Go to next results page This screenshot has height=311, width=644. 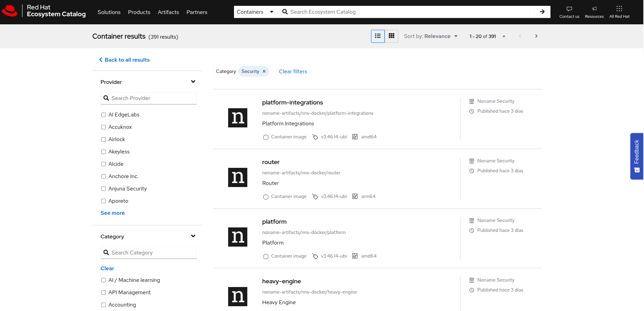536,36
